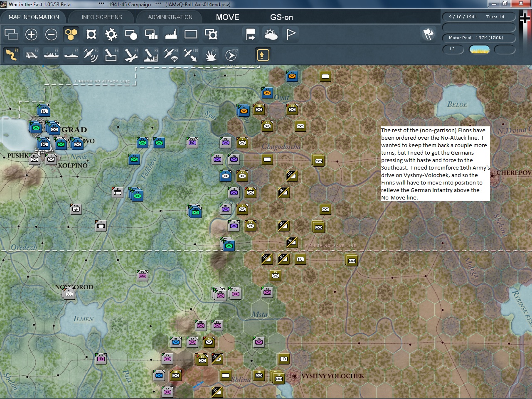Toggle the yellow hex grid button
532x399 pixels.
(71, 34)
